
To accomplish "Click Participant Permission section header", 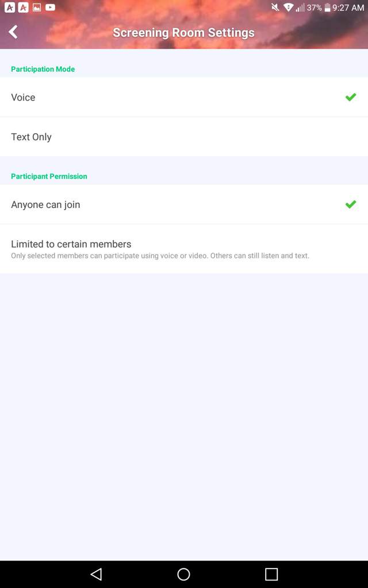I will (x=49, y=176).
